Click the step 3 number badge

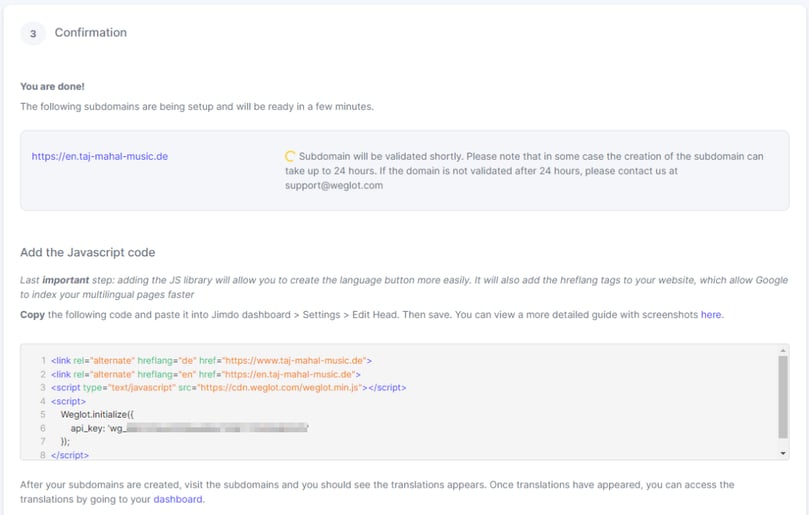33,33
